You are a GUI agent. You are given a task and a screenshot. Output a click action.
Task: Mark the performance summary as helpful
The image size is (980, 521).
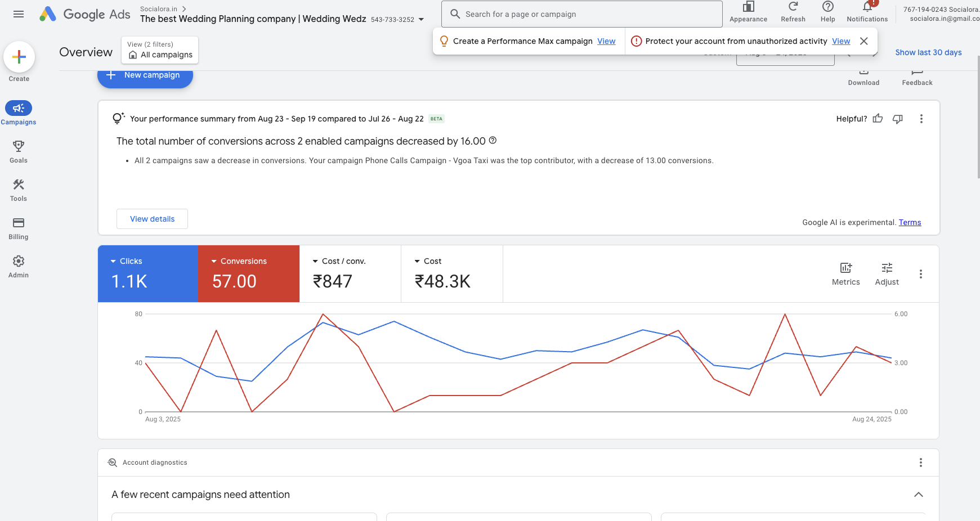point(878,119)
